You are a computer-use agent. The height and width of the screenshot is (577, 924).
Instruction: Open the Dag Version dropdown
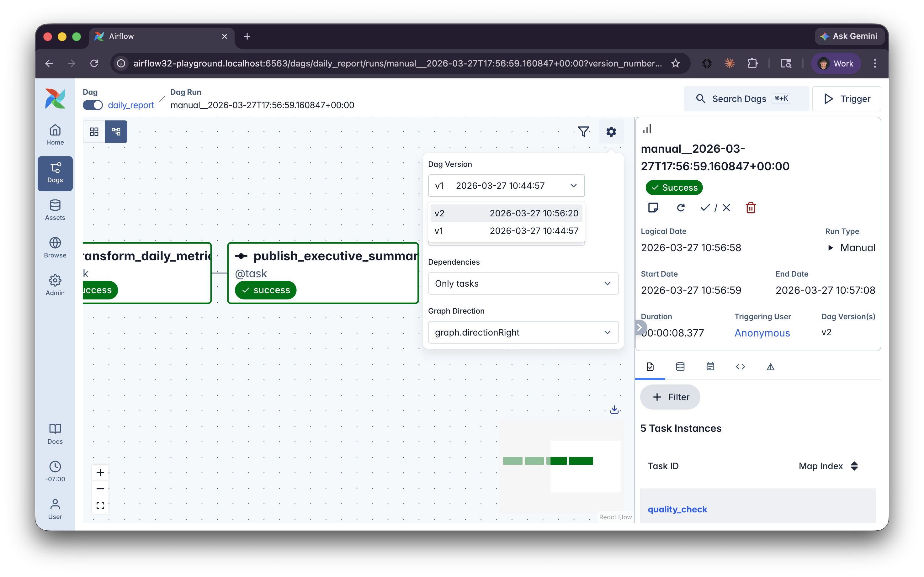click(x=506, y=185)
